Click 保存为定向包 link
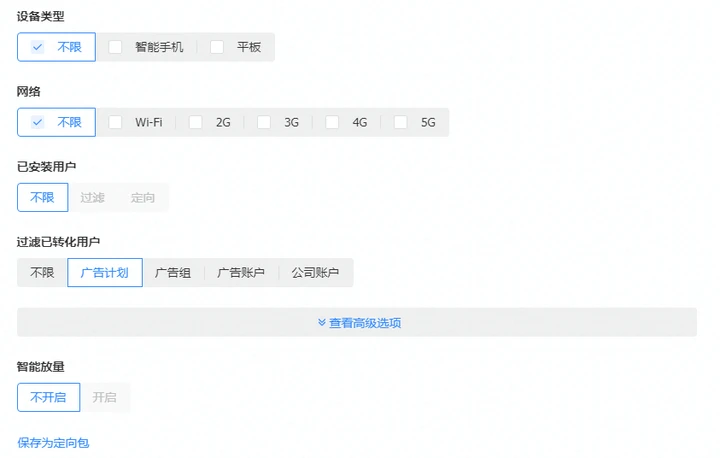720x458 pixels. [x=53, y=442]
